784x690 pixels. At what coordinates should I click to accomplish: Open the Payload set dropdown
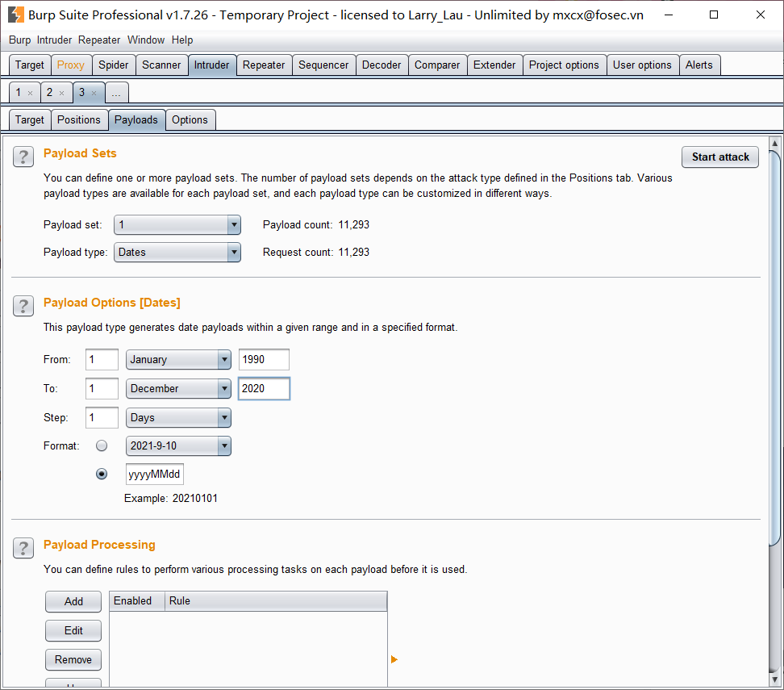click(x=177, y=224)
